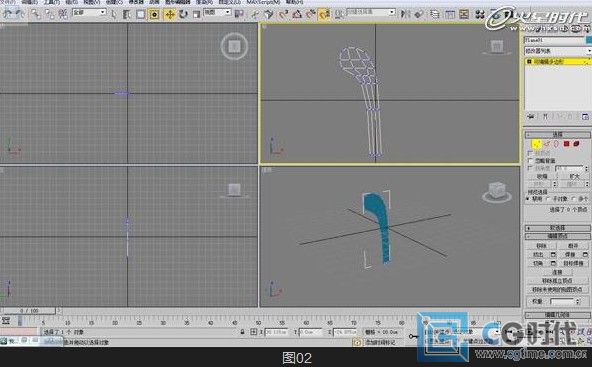The width and height of the screenshot is (592, 367).
Task: Click Edit Named Selection Sets icon
Action: 339,14
